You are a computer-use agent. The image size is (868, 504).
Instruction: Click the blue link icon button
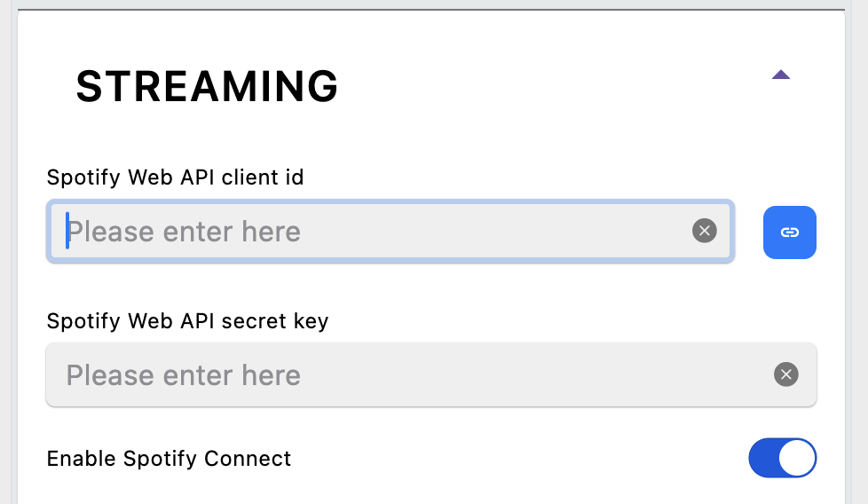[789, 232]
